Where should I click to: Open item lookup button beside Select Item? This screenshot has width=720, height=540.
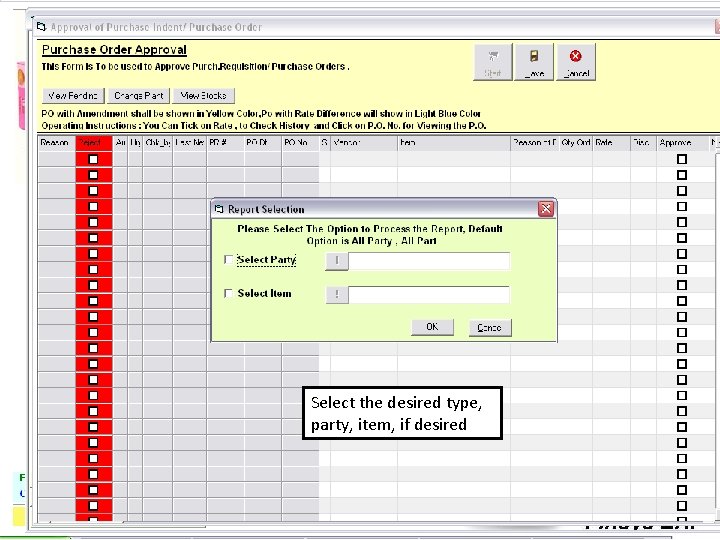[x=337, y=295]
